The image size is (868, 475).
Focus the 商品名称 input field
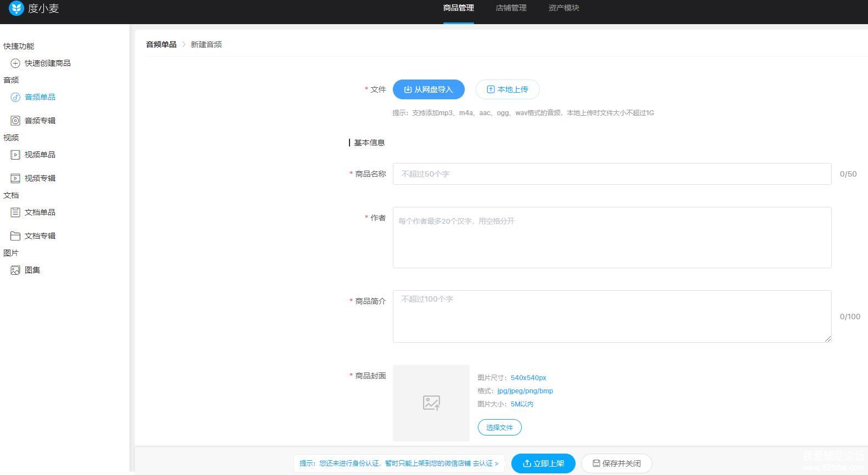click(612, 174)
